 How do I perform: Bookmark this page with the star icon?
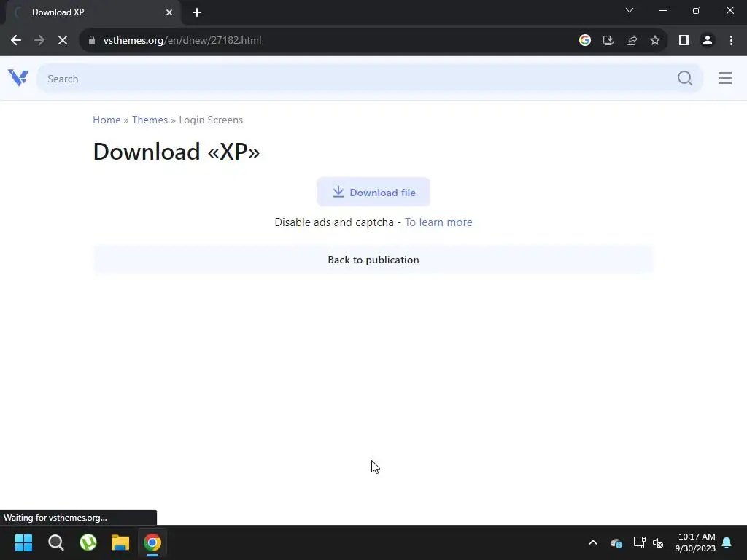655,41
